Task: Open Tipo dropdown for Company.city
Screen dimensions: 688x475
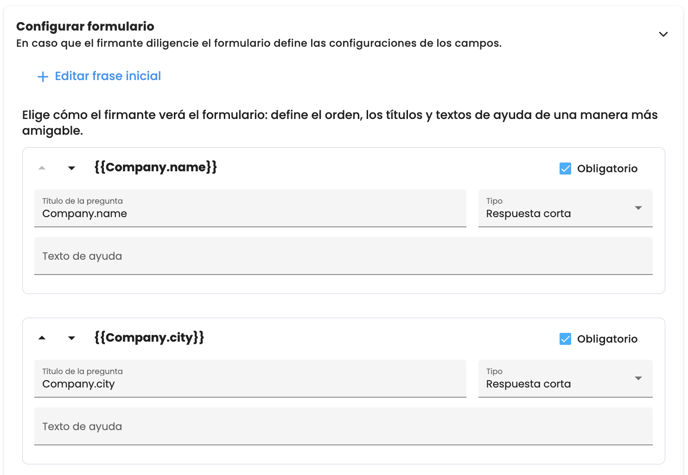Action: click(565, 379)
